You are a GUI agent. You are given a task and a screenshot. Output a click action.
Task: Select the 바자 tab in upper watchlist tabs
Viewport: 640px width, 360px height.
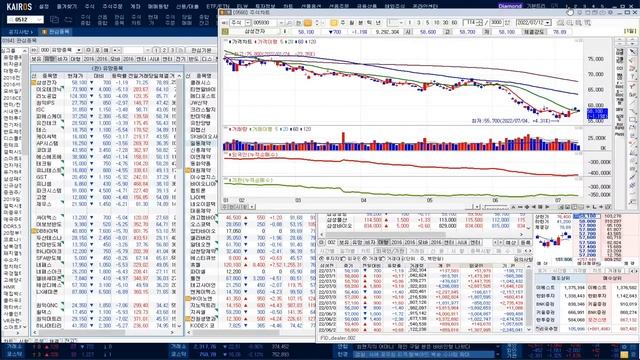(62, 59)
